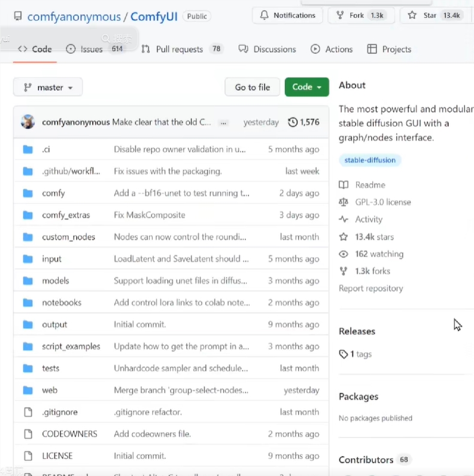This screenshot has width=474, height=476.
Task: Click the 78 pull requests counter badge
Action: point(216,49)
